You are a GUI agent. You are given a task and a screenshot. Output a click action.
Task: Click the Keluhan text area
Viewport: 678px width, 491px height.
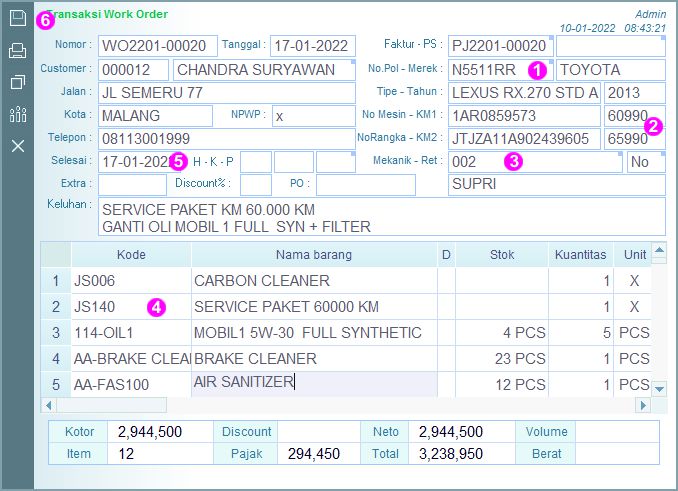[380, 219]
